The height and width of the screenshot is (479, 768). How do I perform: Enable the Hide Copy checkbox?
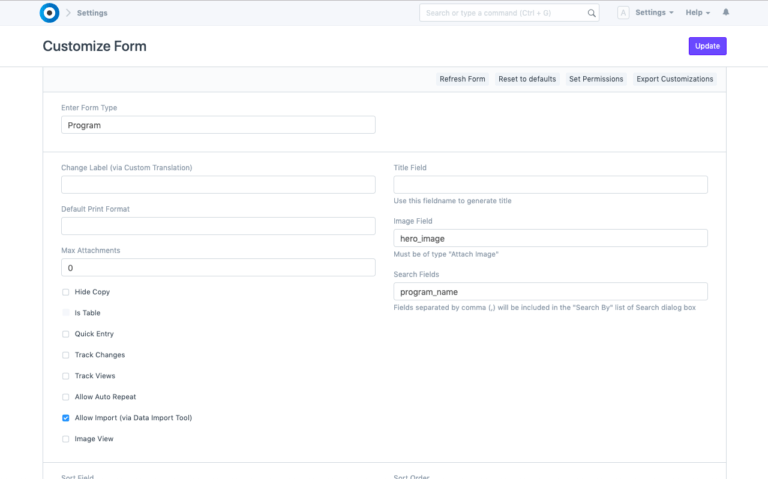tap(66, 292)
